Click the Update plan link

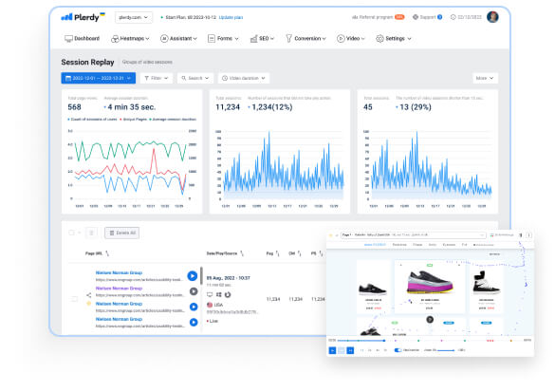click(x=231, y=17)
